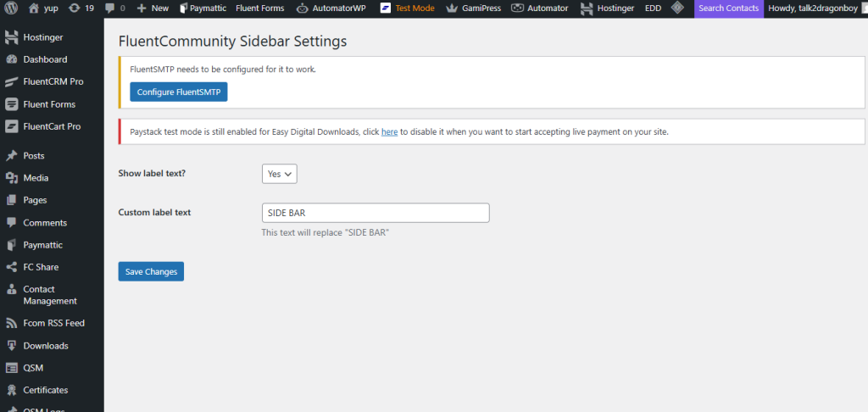Open the Howdy user account menu
This screenshot has height=412, width=868.
[812, 8]
